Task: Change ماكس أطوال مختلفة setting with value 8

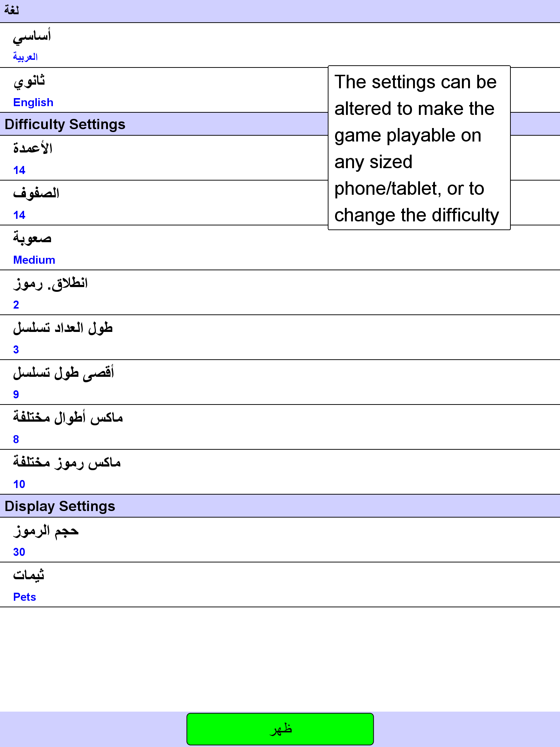Action: [280, 427]
